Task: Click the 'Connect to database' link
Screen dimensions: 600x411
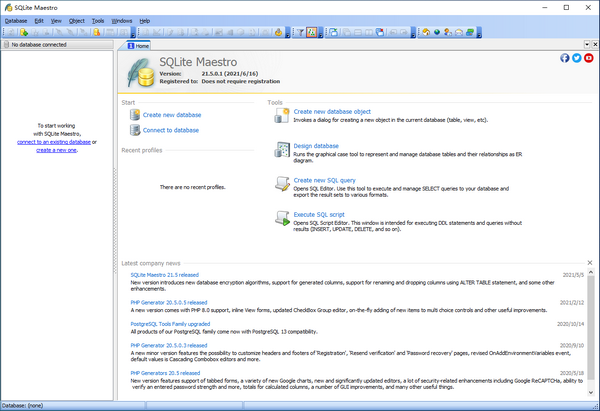Action: [170, 130]
